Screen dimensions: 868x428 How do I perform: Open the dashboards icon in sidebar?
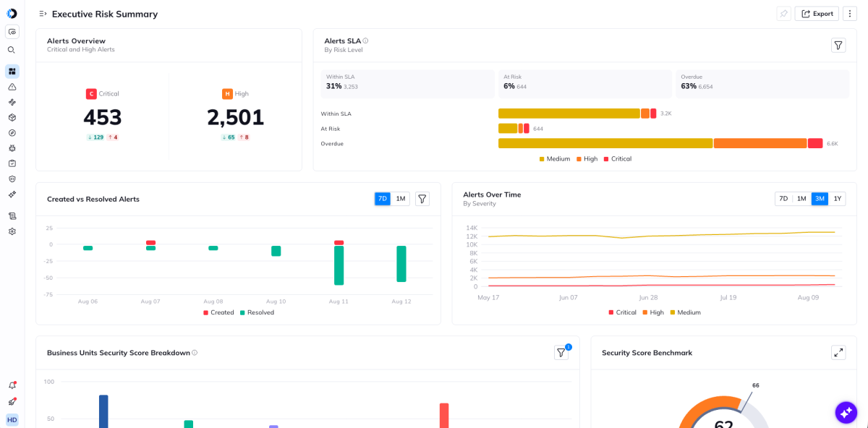point(12,72)
